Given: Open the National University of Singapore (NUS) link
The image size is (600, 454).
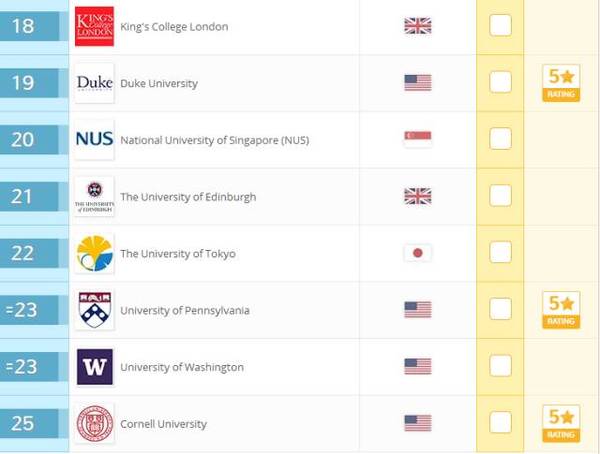Looking at the screenshot, I should point(215,140).
